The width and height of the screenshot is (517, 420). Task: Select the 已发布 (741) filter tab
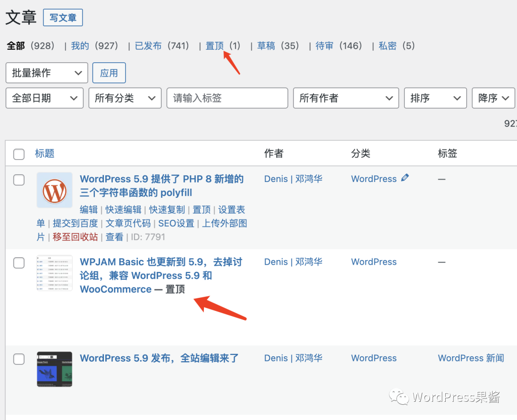tap(162, 46)
